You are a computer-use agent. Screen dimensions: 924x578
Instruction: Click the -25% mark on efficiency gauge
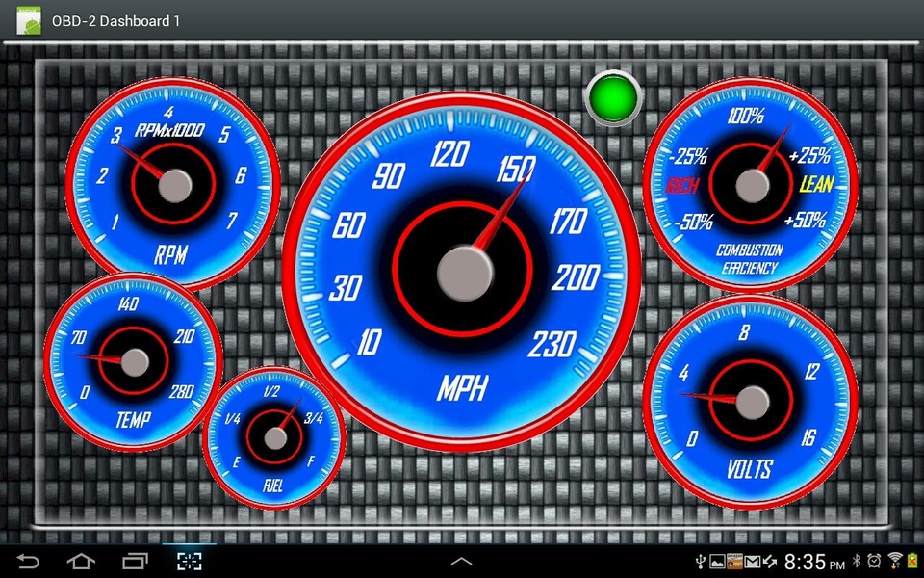click(688, 157)
